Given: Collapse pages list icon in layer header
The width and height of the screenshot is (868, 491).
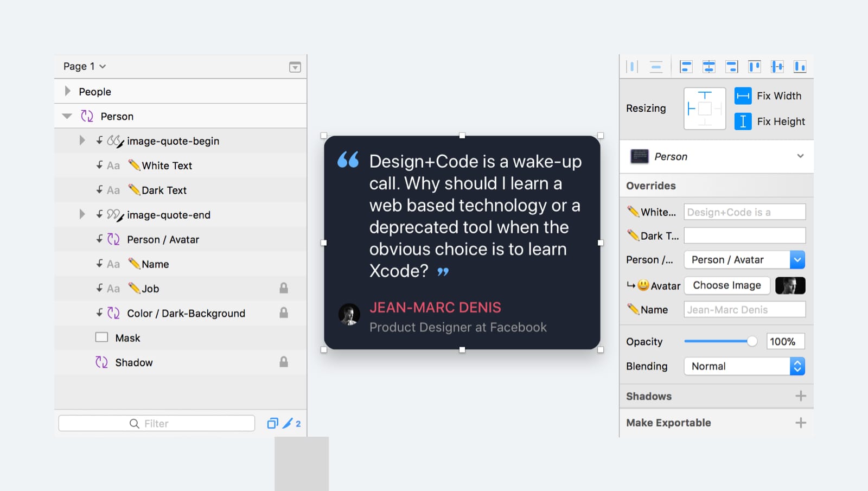Looking at the screenshot, I should click(x=295, y=67).
